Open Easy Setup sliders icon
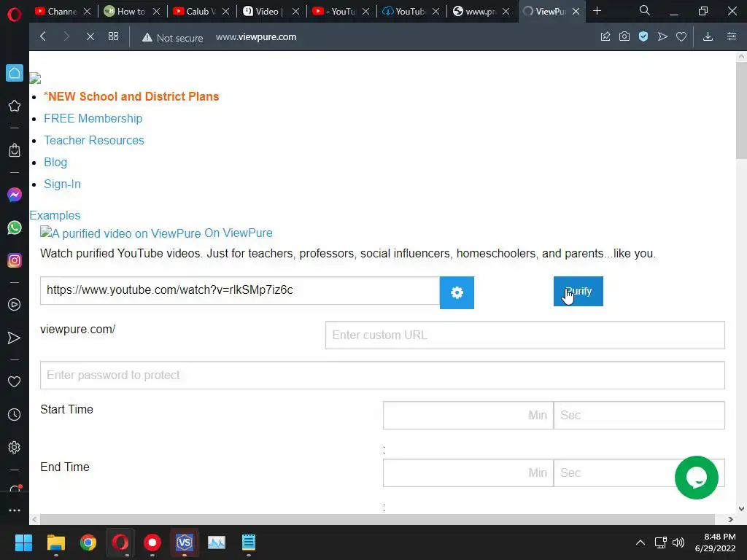The height and width of the screenshot is (560, 747). pyautogui.click(x=732, y=36)
